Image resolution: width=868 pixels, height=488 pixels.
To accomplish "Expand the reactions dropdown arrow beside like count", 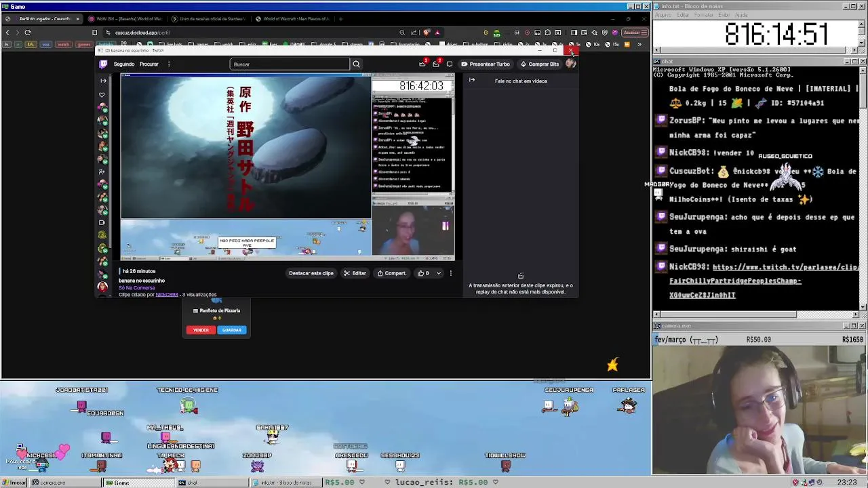I will click(438, 273).
